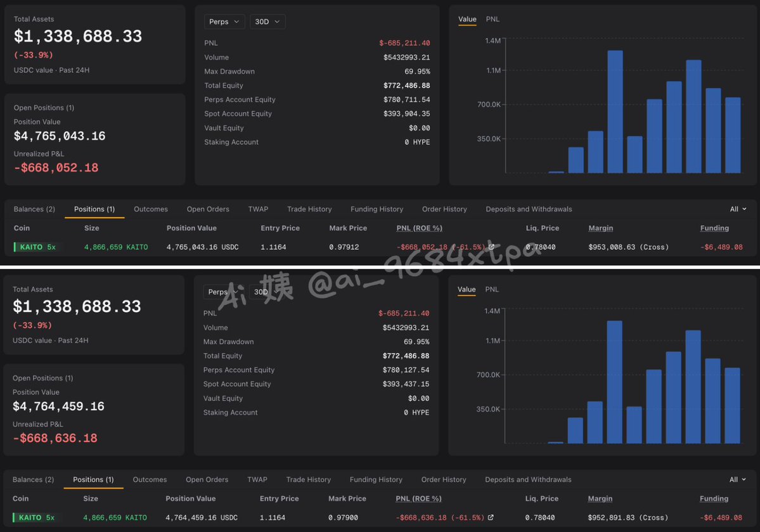This screenshot has width=760, height=532.
Task: Click the upper Margin column header
Action: click(600, 228)
